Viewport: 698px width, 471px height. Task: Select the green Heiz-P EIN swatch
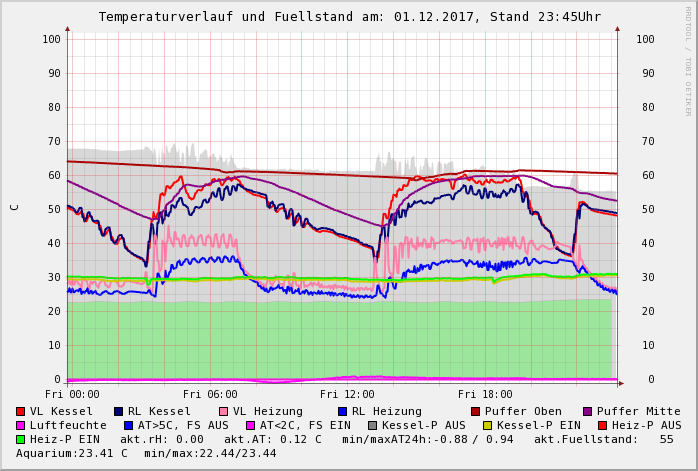point(21,439)
